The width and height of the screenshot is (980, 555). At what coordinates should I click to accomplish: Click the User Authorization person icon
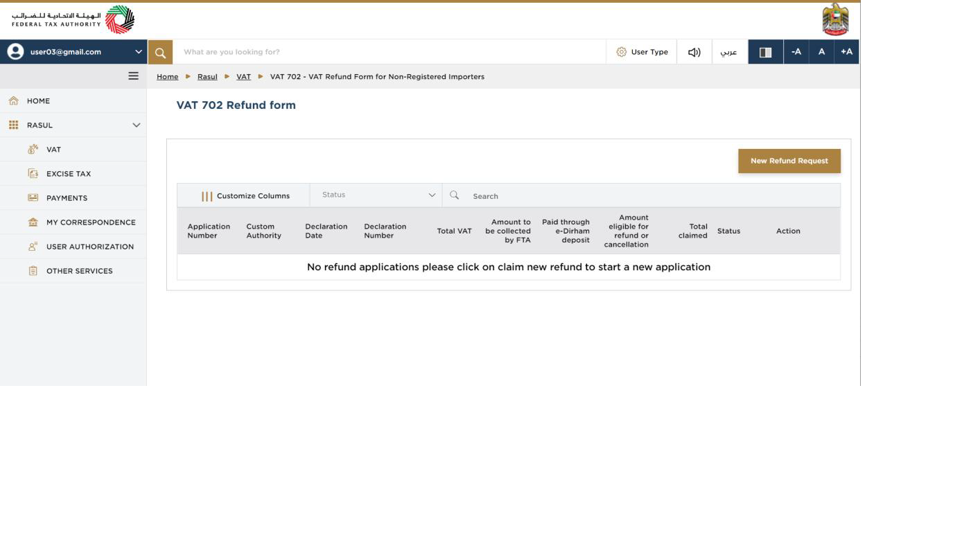33,247
